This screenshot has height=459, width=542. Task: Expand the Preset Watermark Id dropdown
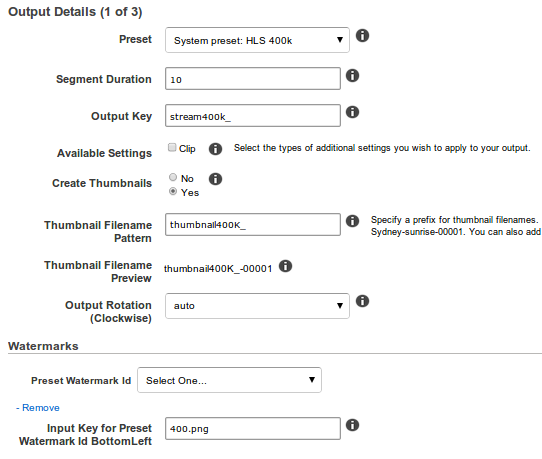229,380
